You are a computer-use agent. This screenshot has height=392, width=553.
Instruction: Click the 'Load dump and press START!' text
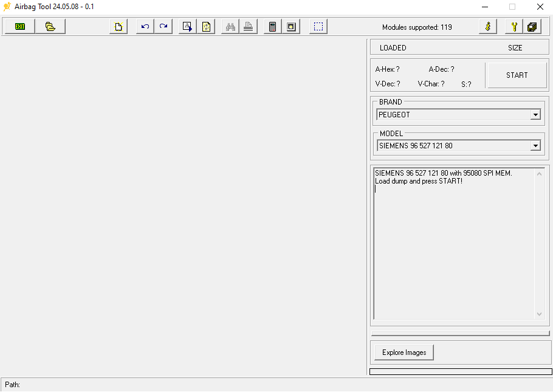419,181
